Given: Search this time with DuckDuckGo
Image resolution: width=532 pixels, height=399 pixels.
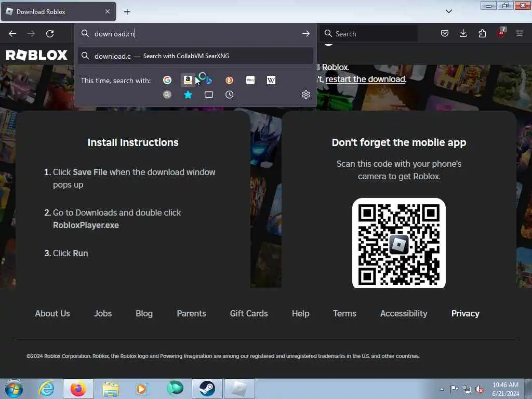Looking at the screenshot, I should (x=229, y=80).
